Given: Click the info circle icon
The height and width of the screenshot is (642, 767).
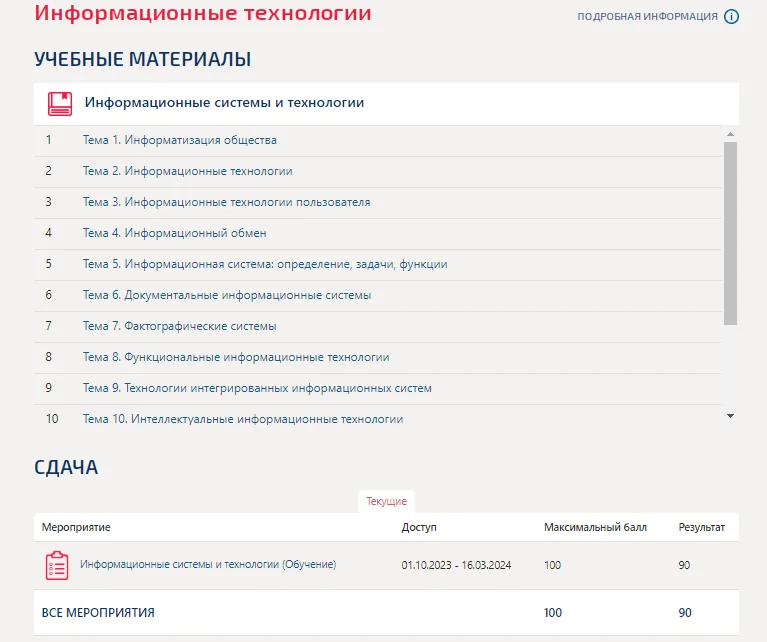Looking at the screenshot, I should (731, 17).
